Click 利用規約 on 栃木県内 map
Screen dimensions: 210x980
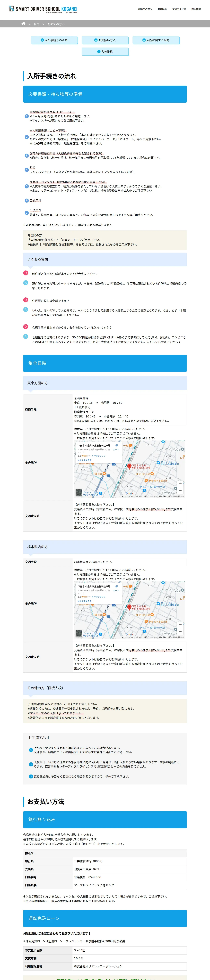(x=162, y=637)
